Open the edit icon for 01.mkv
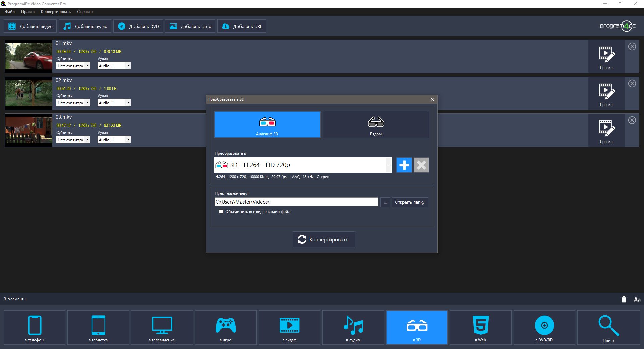The height and width of the screenshot is (349, 644). point(606,56)
